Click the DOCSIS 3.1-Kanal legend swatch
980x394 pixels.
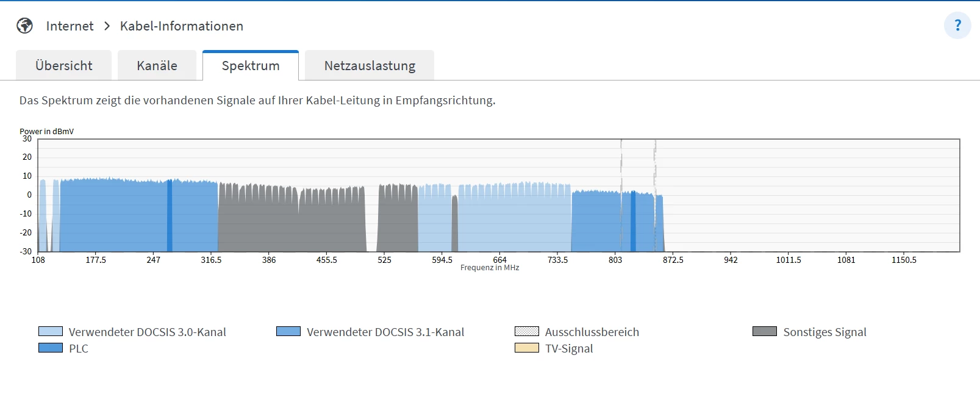(x=288, y=331)
